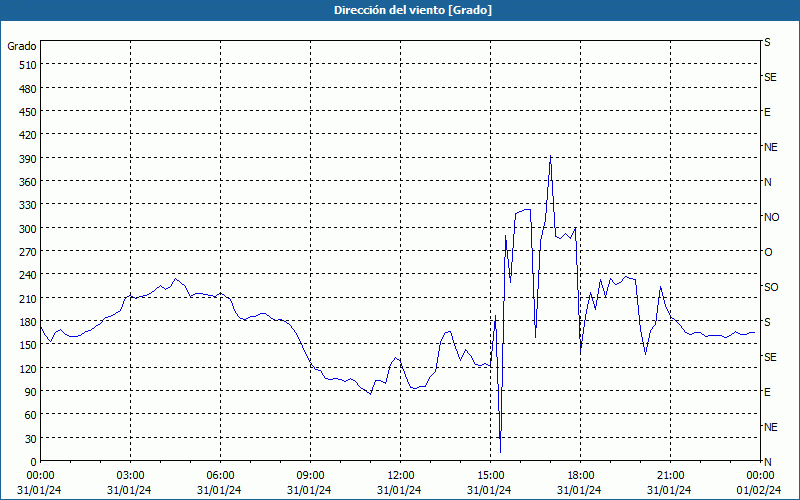Click the 510 value on the left axis
Screen dimensions: 800x500
click(x=28, y=65)
